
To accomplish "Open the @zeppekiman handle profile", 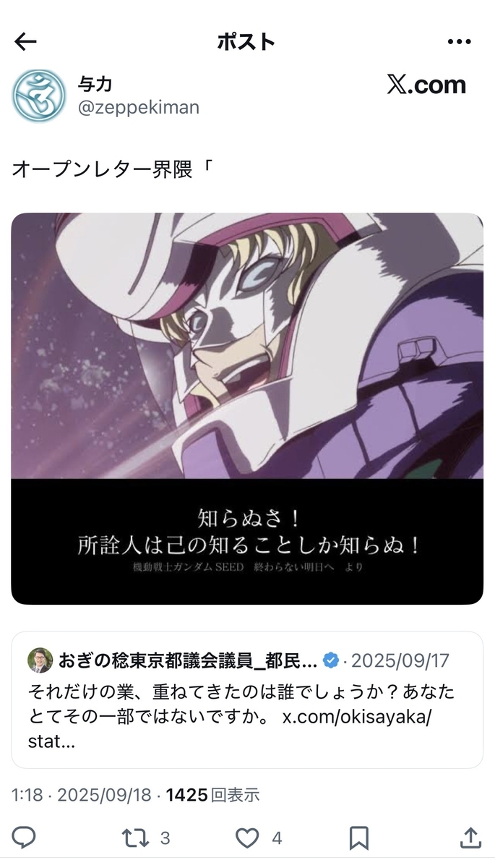I will click(x=138, y=109).
